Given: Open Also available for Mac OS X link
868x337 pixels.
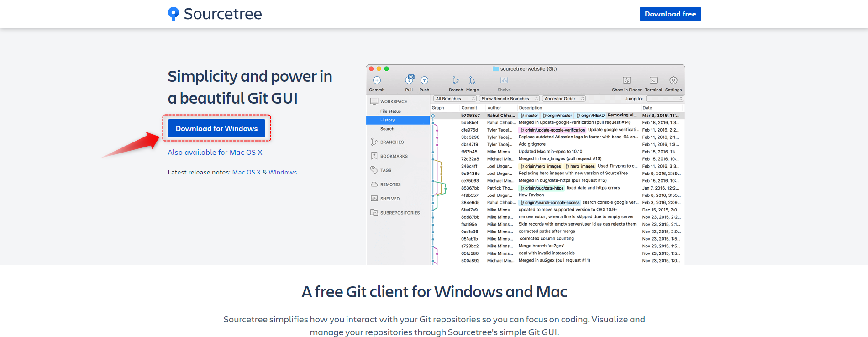Looking at the screenshot, I should pos(215,152).
